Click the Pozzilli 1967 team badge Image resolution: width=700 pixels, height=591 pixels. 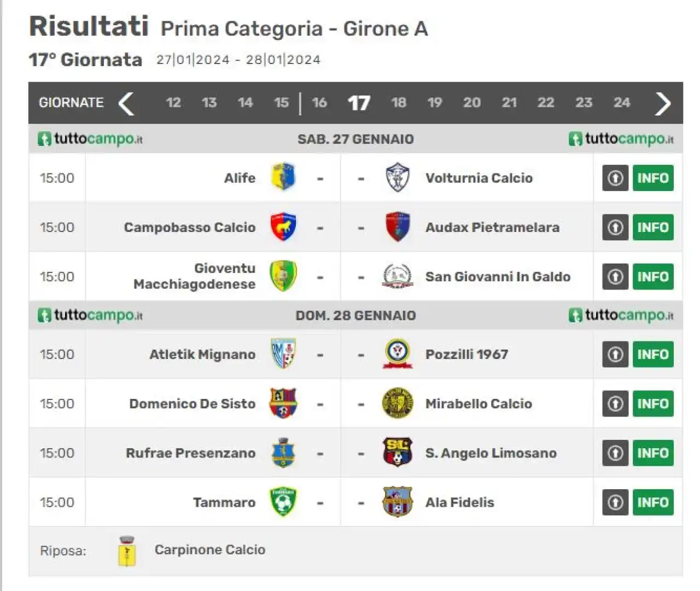coord(398,354)
